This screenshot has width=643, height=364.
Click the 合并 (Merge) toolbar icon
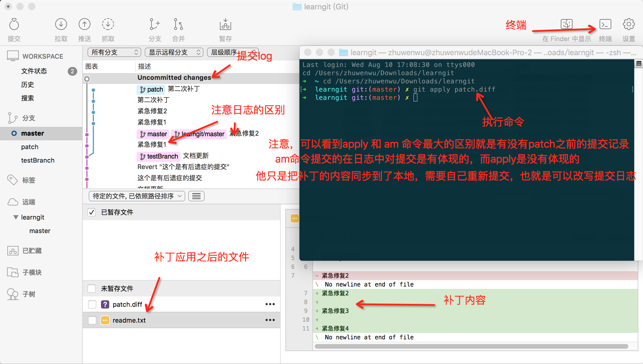point(178,25)
